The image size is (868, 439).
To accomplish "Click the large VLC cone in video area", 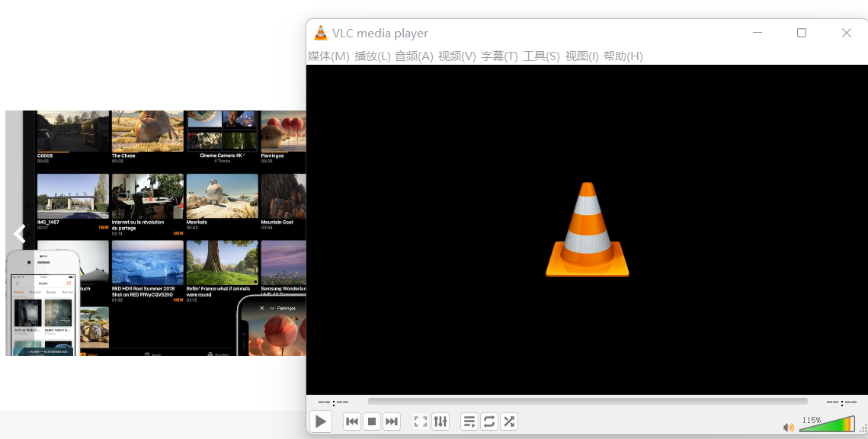I will tap(588, 229).
